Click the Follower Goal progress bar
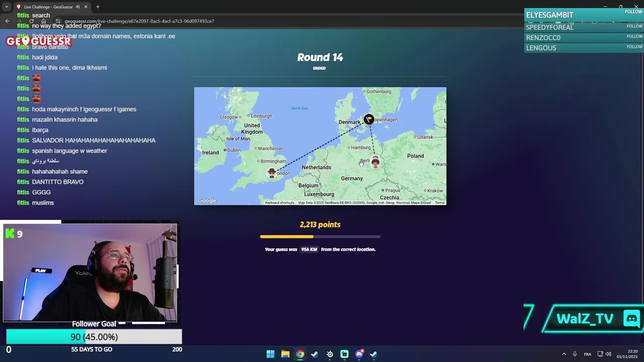The image size is (644, 362). pyautogui.click(x=94, y=337)
